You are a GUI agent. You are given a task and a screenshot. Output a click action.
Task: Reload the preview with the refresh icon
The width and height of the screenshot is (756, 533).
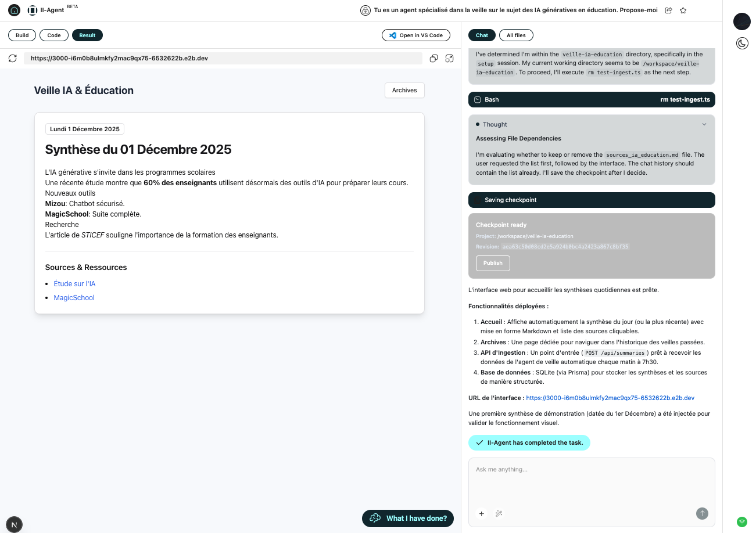point(12,59)
